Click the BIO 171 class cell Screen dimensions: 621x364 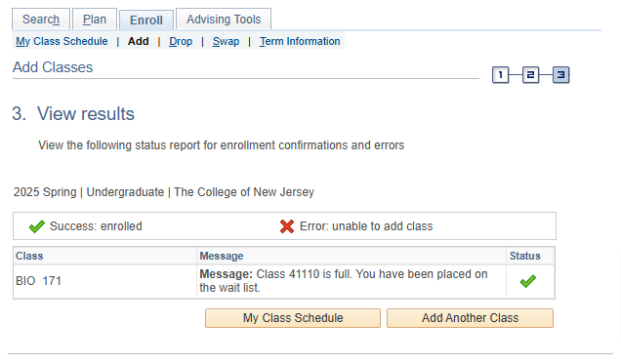pyautogui.click(x=104, y=281)
